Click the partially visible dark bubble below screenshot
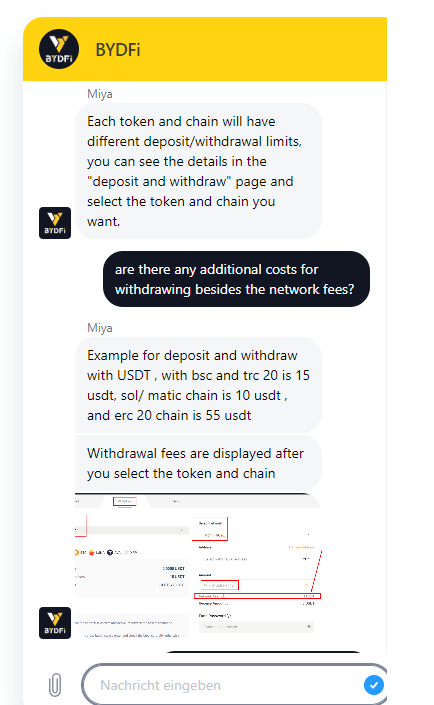Image resolution: width=434 pixels, height=705 pixels. click(x=264, y=651)
